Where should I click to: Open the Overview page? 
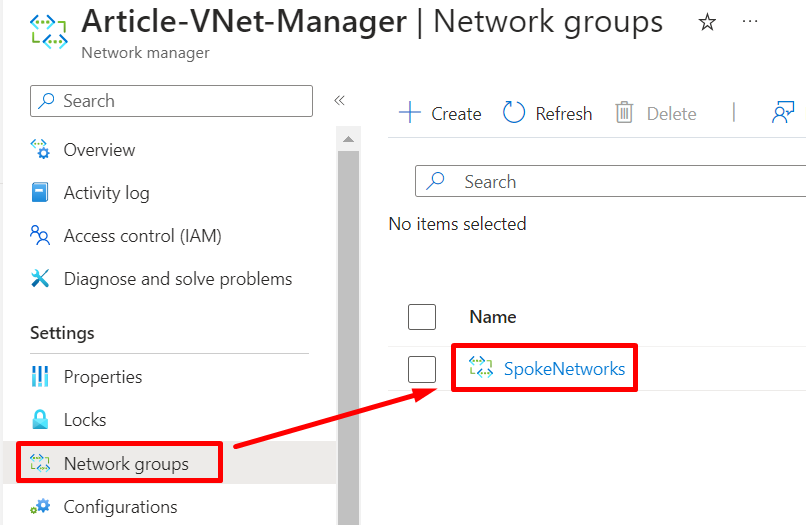tap(99, 150)
